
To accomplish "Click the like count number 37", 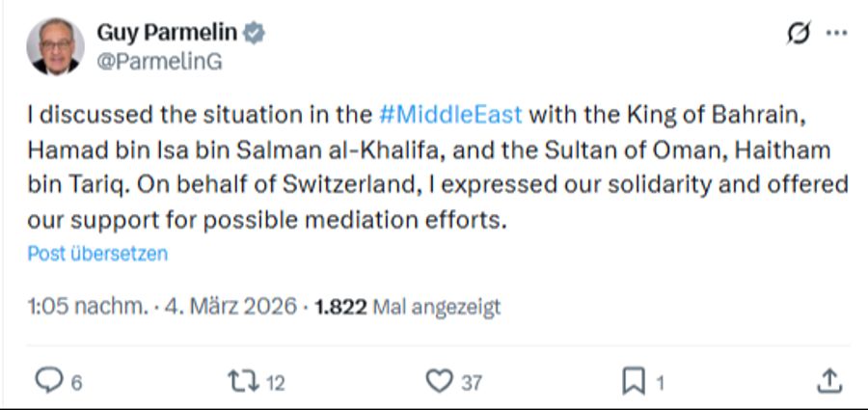I will [471, 383].
